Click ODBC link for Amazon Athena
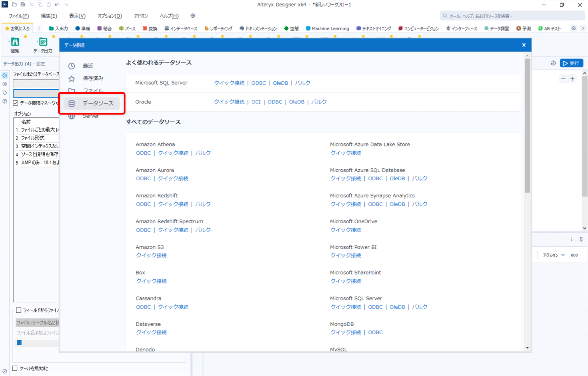This screenshot has height=376, width=588. (143, 153)
